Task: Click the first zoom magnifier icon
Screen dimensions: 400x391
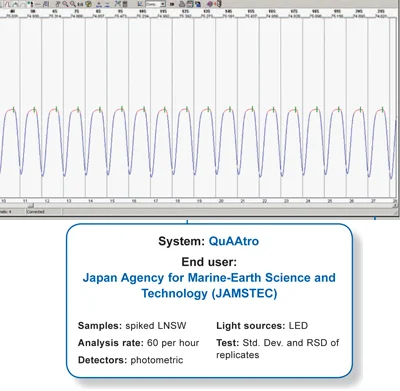Action: [x=65, y=4]
